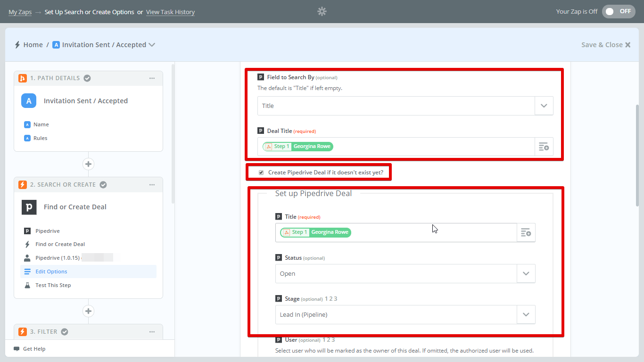Click the Georgina Rowe pill in Deal Title
The height and width of the screenshot is (362, 644).
tap(298, 147)
